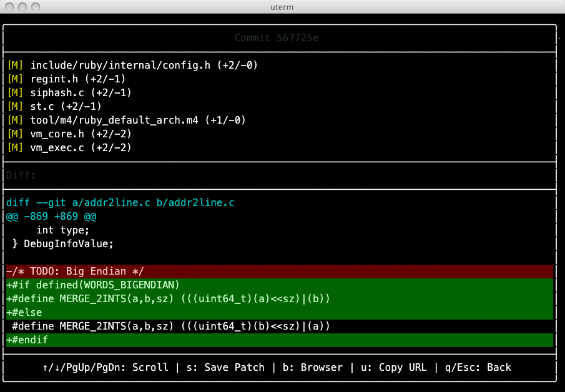Click the 'q/Esc: Back' hint
Image resolution: width=565 pixels, height=392 pixels.
(x=478, y=368)
